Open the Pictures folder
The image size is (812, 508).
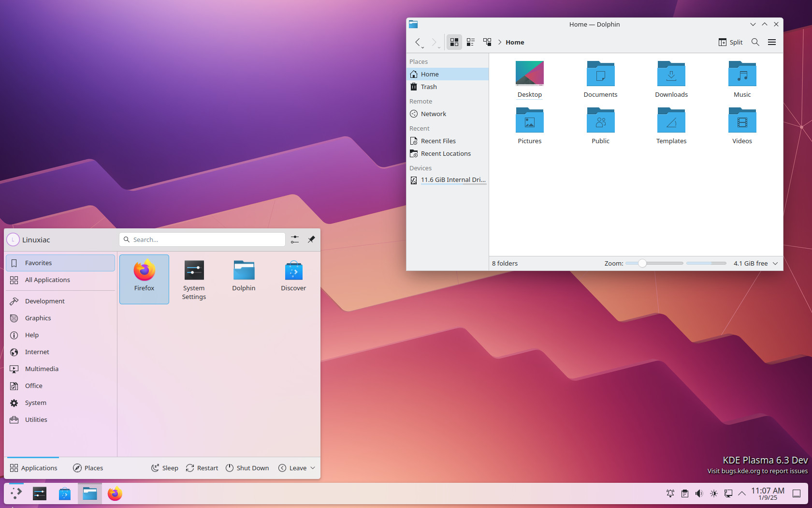[x=530, y=126]
